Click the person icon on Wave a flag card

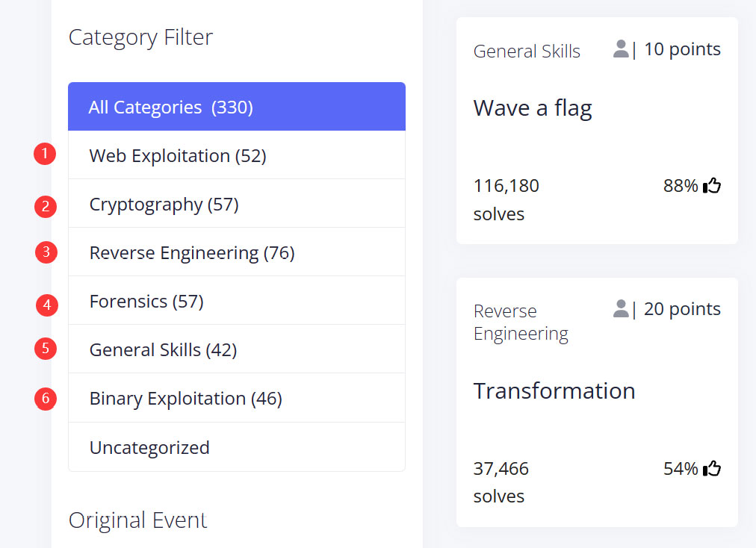tap(621, 49)
